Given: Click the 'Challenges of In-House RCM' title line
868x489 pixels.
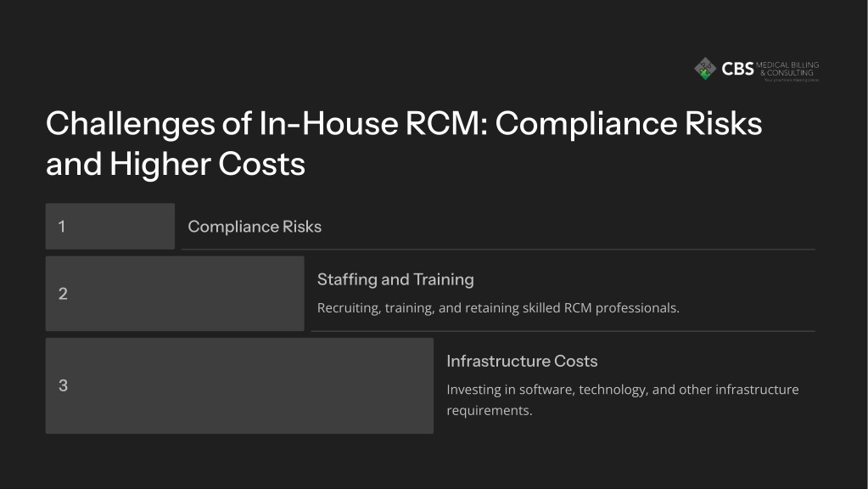Looking at the screenshot, I should (404, 123).
